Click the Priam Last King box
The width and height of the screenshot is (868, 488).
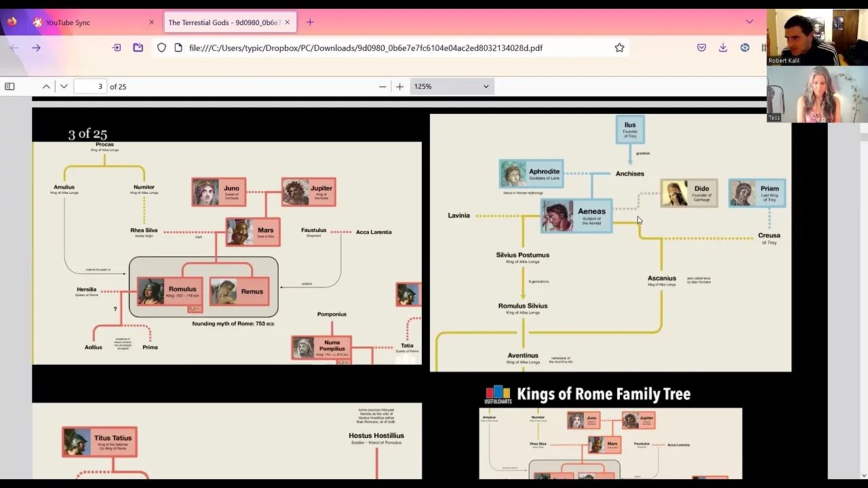click(757, 192)
